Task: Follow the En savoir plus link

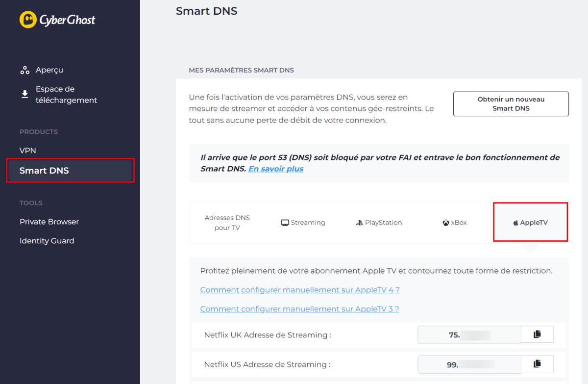Action: (x=276, y=169)
